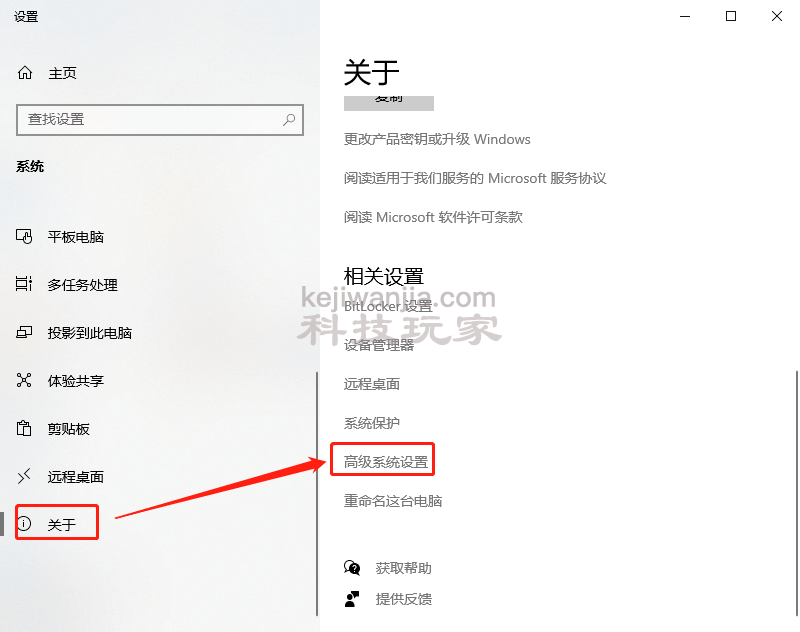Open the 体验共享 shared experiences icon

(x=24, y=380)
